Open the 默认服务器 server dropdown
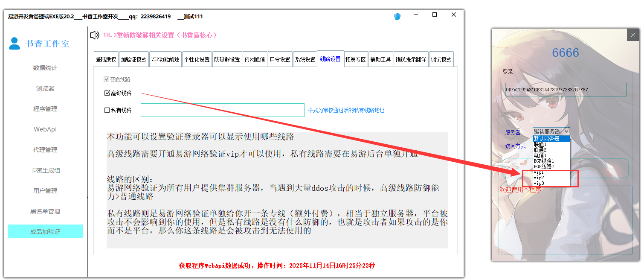Viewport: 644px width, 280px height. coord(551,131)
